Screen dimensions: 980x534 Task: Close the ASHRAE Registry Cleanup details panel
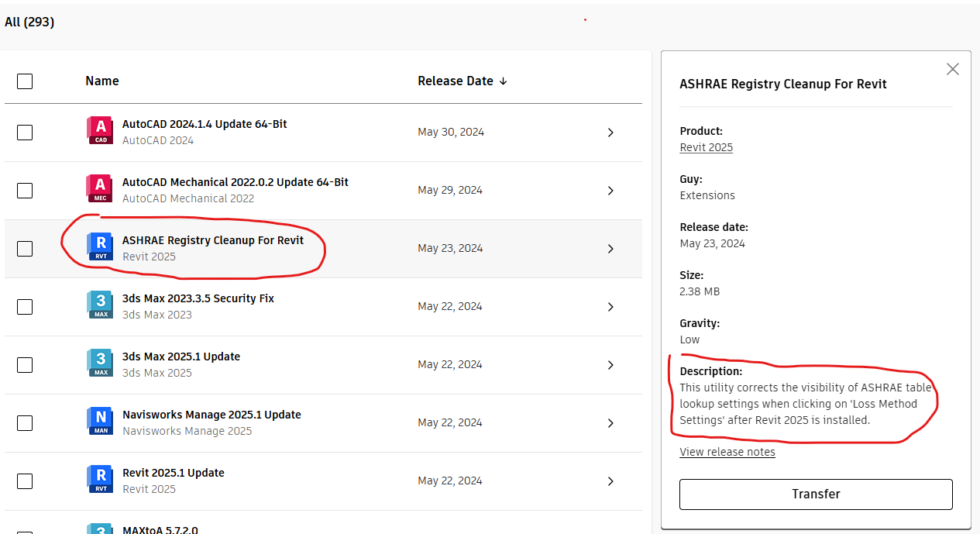pos(952,68)
